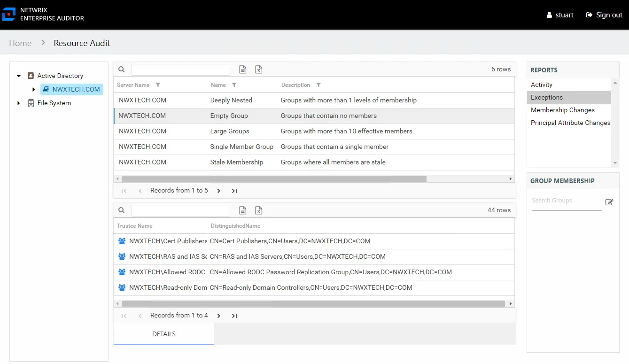Click the search icon in the upper table toolbar
629x364 pixels.
pyautogui.click(x=122, y=70)
